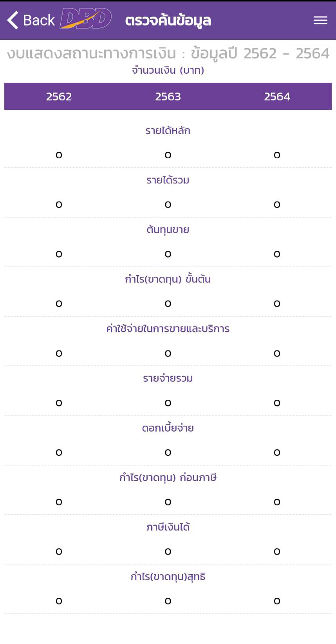336x644 pixels.
Task: Click the Back text button
Action: (x=39, y=20)
